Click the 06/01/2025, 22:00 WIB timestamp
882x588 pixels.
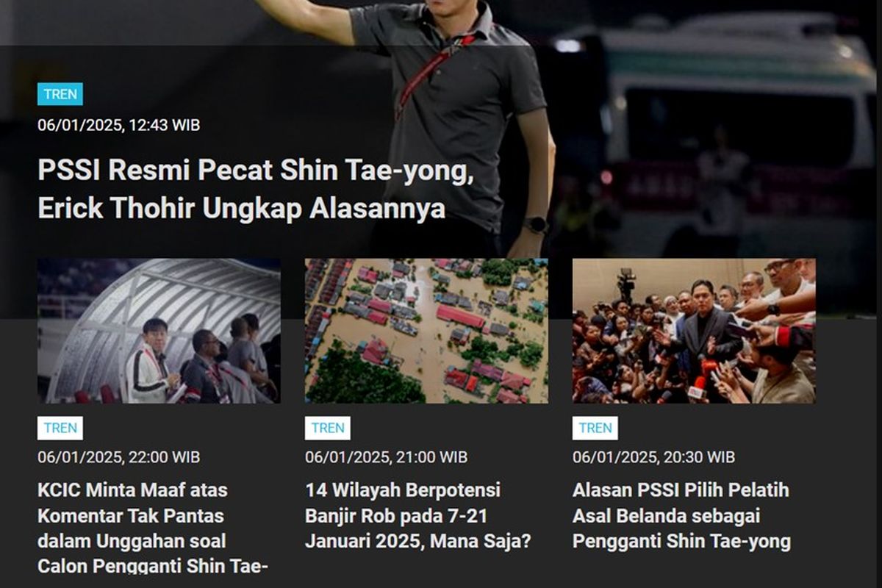coord(119,457)
